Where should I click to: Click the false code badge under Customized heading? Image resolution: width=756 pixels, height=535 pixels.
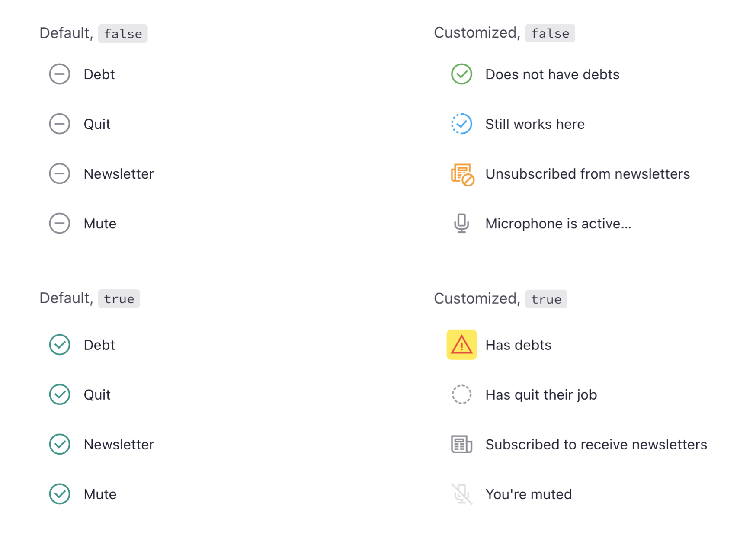(x=550, y=33)
